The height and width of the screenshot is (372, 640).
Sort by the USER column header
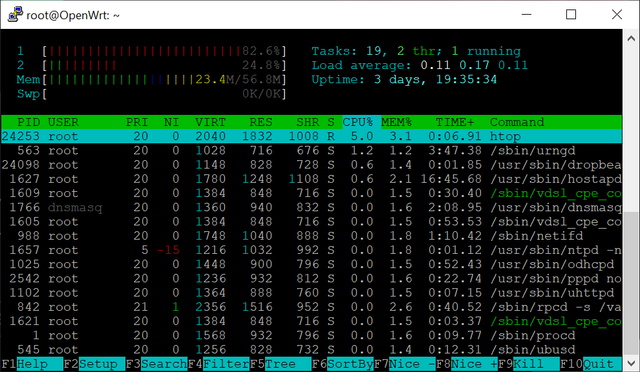click(63, 122)
